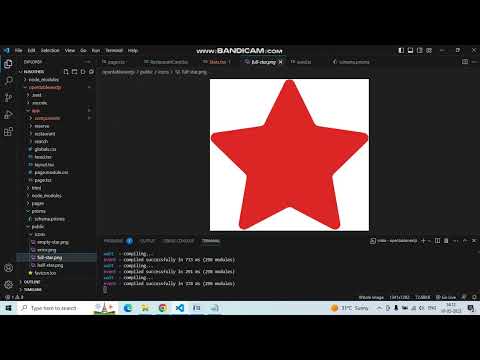Toggle primary side bar layout icon
This screenshot has height=360, width=480.
click(x=401, y=50)
